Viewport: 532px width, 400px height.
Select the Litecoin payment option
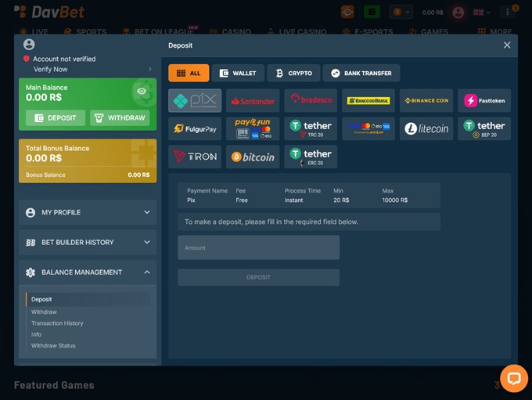pyautogui.click(x=426, y=128)
